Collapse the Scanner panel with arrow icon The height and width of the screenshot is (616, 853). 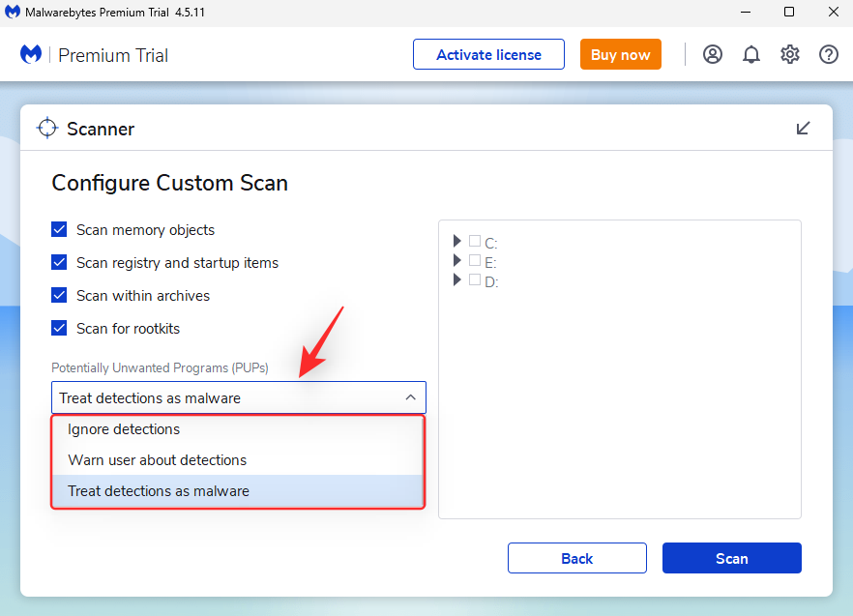(803, 129)
